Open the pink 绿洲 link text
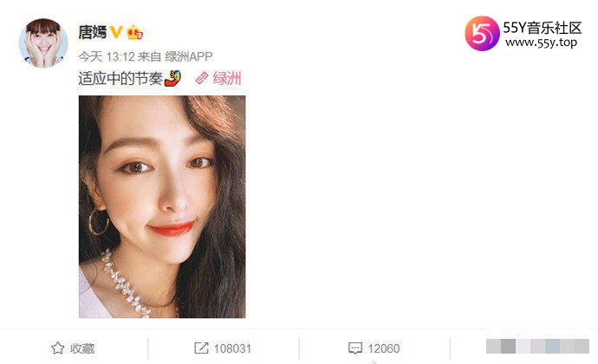598x364 pixels. (x=227, y=78)
